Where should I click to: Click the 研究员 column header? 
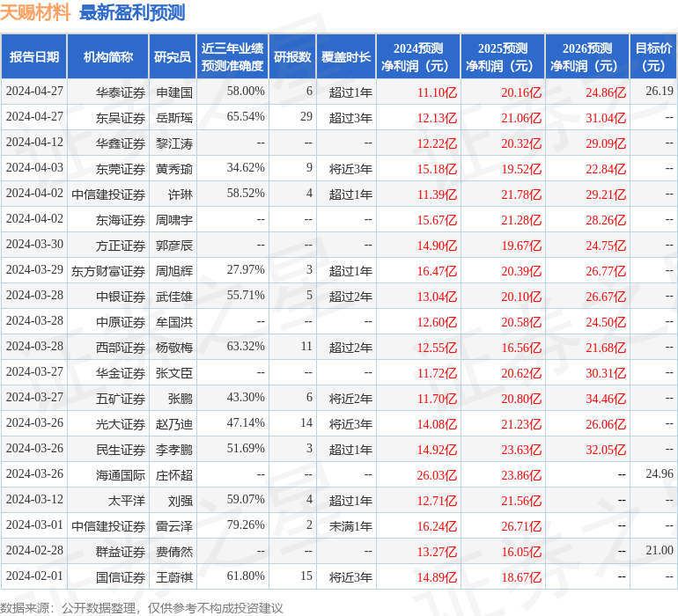pyautogui.click(x=173, y=57)
